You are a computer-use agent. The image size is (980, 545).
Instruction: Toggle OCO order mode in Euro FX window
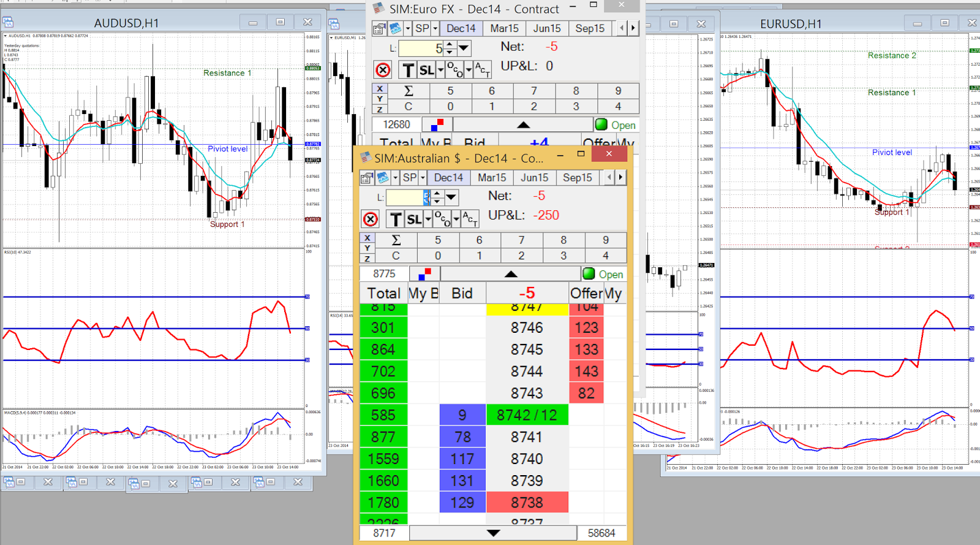coord(454,70)
